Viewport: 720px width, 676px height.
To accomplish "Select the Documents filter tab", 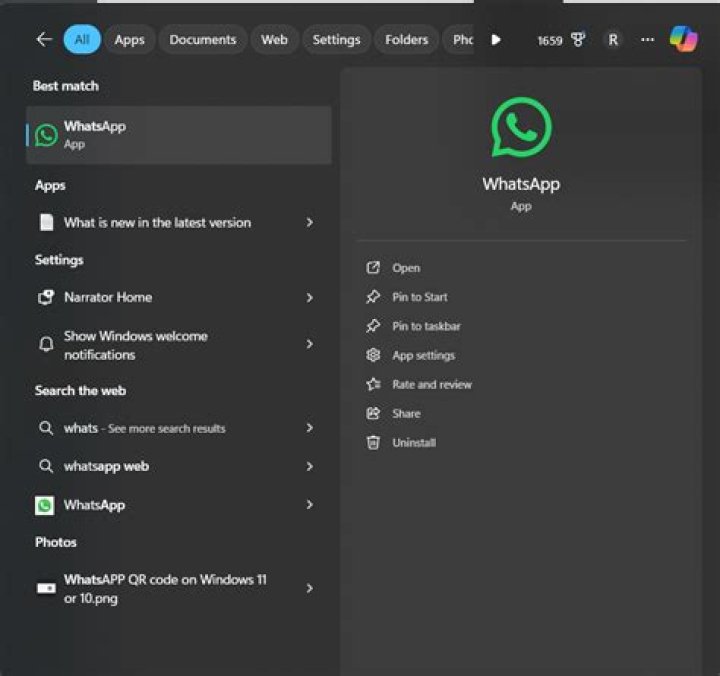I will [x=202, y=40].
